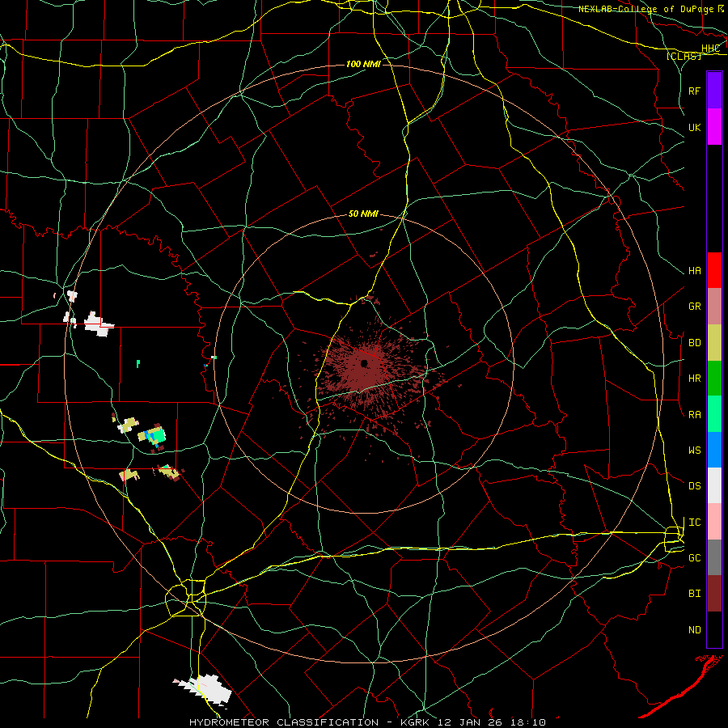The height and width of the screenshot is (728, 728).
Task: Select the HR legend label
Action: [694, 379]
